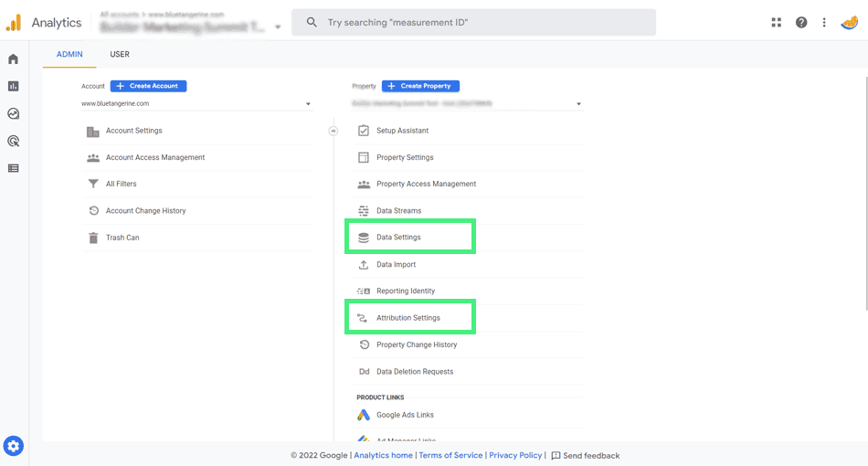This screenshot has width=868, height=466.
Task: Open Reports bar chart sidebar icon
Action: click(14, 86)
